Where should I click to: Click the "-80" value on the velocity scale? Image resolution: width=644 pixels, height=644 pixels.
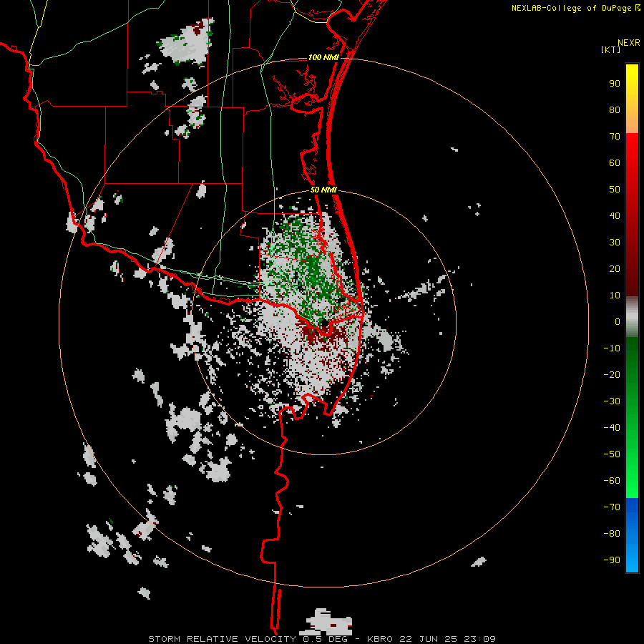point(612,534)
